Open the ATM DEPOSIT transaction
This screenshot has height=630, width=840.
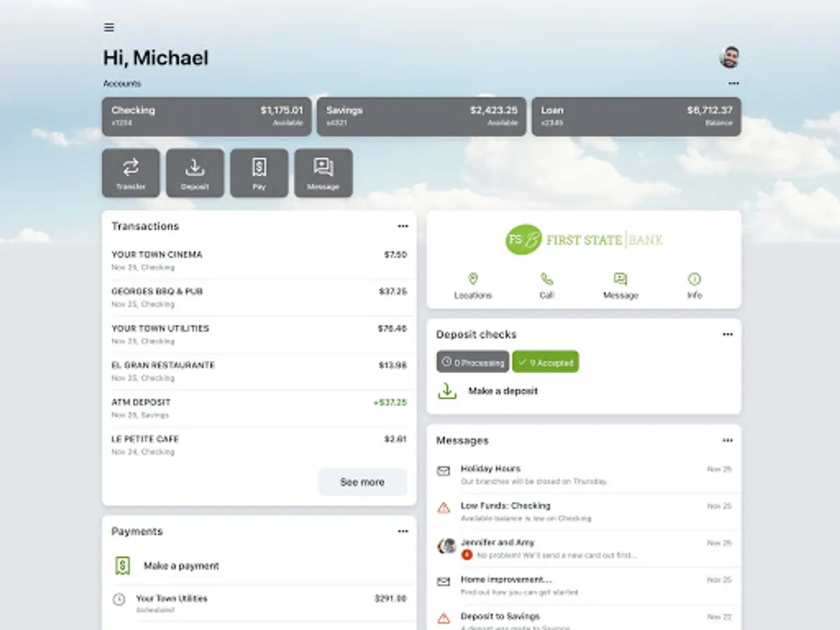coord(259,408)
